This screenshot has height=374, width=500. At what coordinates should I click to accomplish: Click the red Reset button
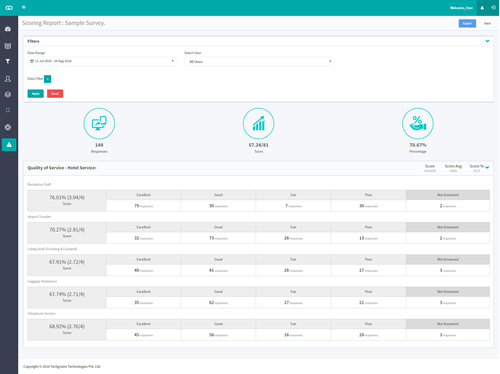[x=55, y=94]
